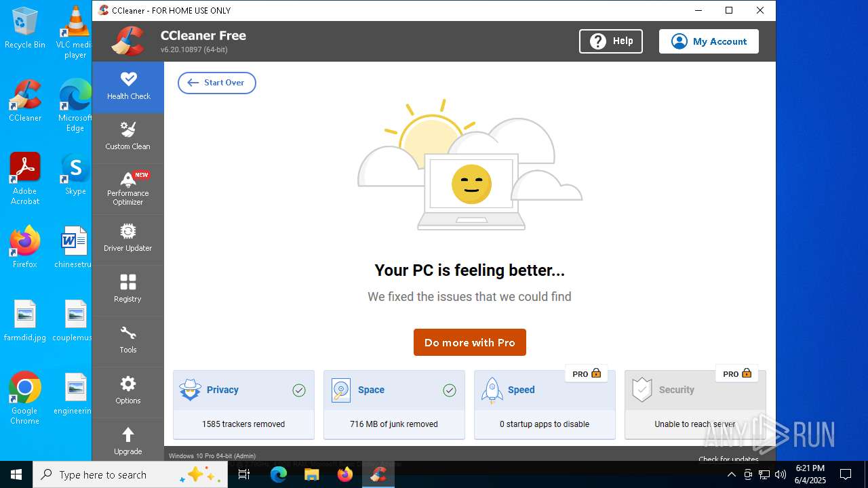Select the Firefox desktop shortcut
This screenshot has width=868, height=488.
coord(25,247)
